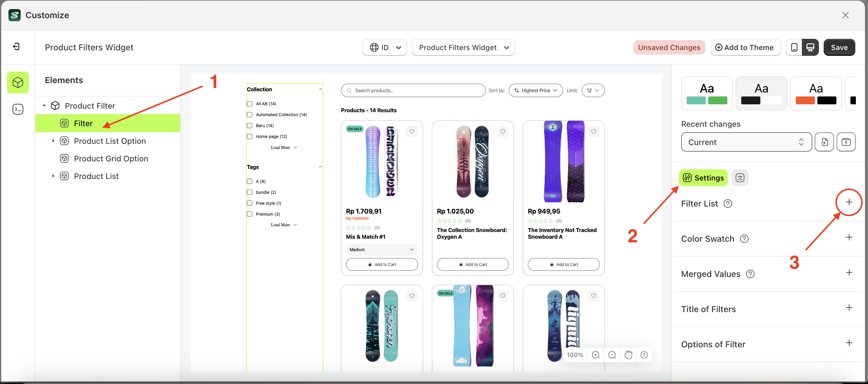Viewport: 868px width, 384px height.
Task: Switch to desktop preview mode
Action: 810,47
